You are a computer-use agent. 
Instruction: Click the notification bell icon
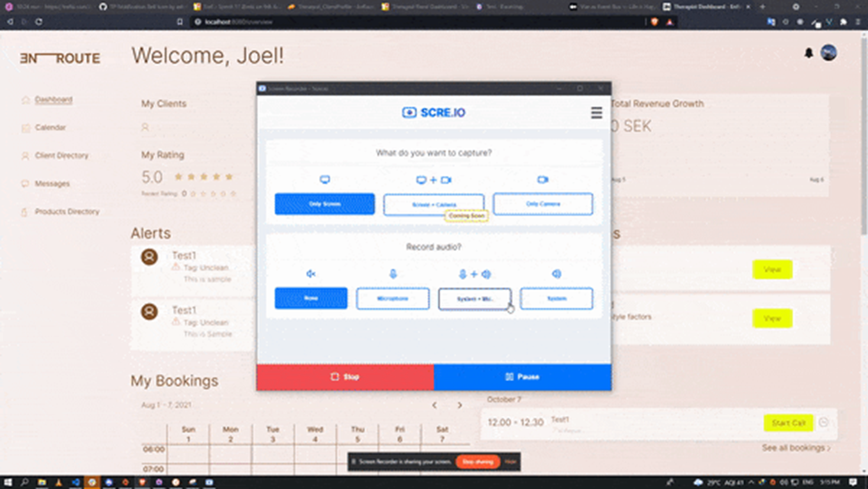pos(809,53)
